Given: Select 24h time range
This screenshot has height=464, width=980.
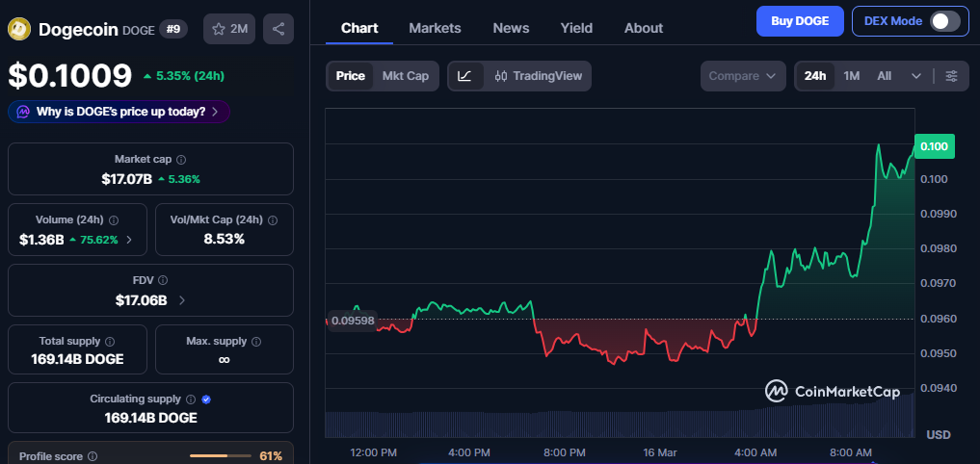Looking at the screenshot, I should click(x=815, y=76).
